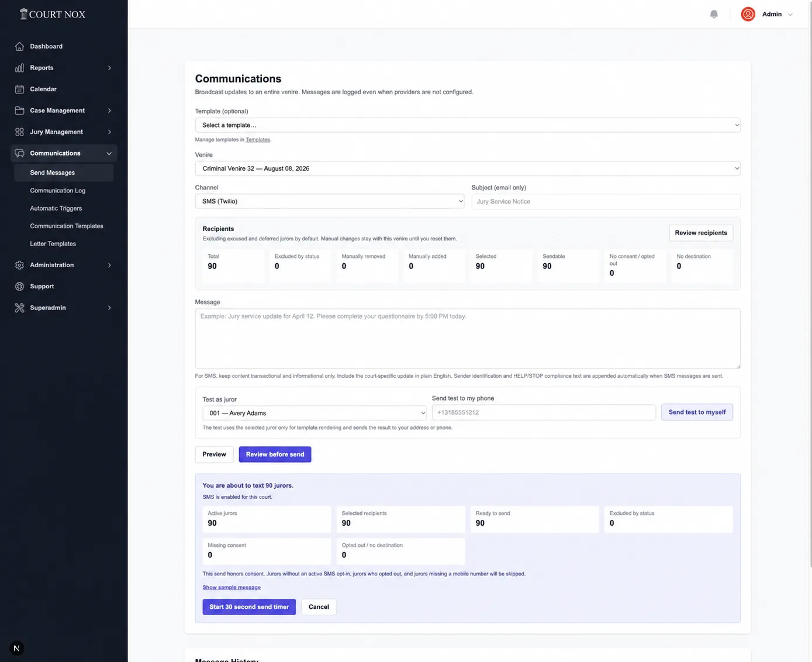Expand the Superadmin chevron
The image size is (812, 662).
109,308
